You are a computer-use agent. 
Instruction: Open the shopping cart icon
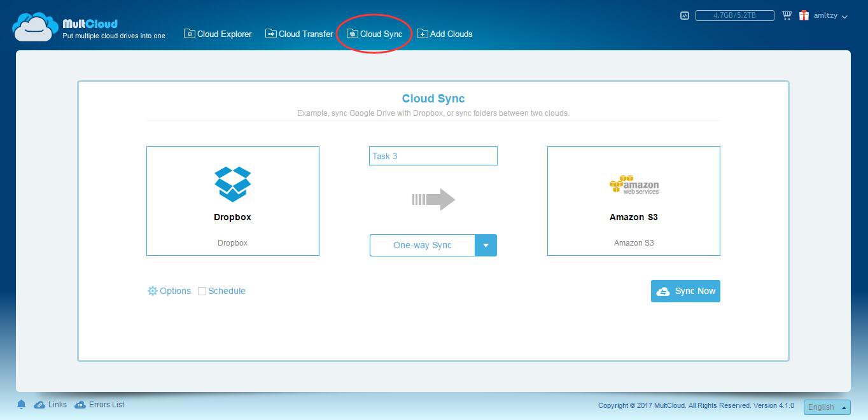tap(787, 15)
